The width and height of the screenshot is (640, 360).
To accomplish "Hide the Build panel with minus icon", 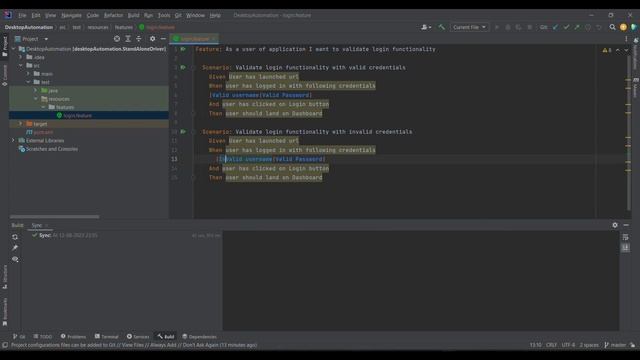I will point(626,225).
